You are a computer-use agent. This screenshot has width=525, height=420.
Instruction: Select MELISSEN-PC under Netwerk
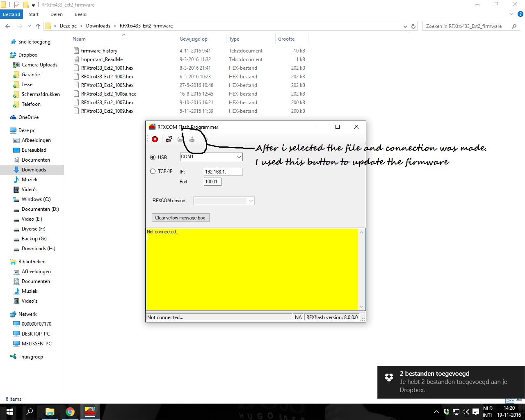click(x=37, y=344)
